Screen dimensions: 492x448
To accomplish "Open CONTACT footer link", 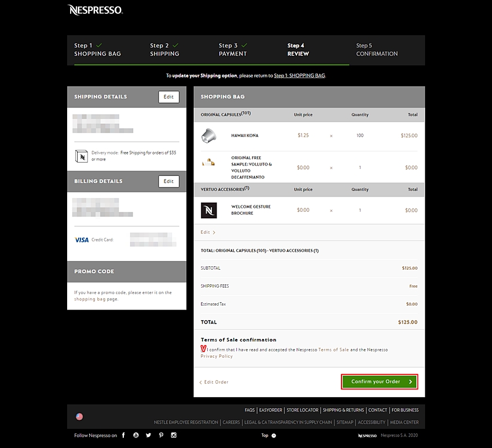I will click(x=377, y=410).
